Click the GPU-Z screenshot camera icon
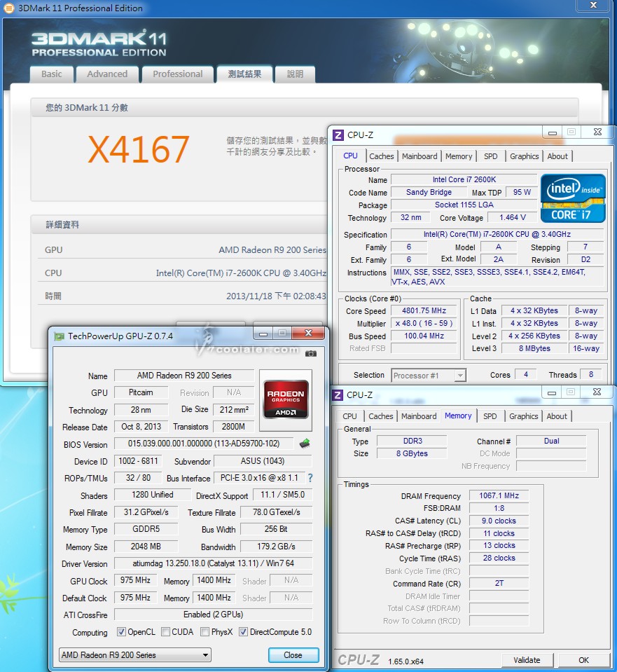Image resolution: width=617 pixels, height=672 pixels. (311, 354)
